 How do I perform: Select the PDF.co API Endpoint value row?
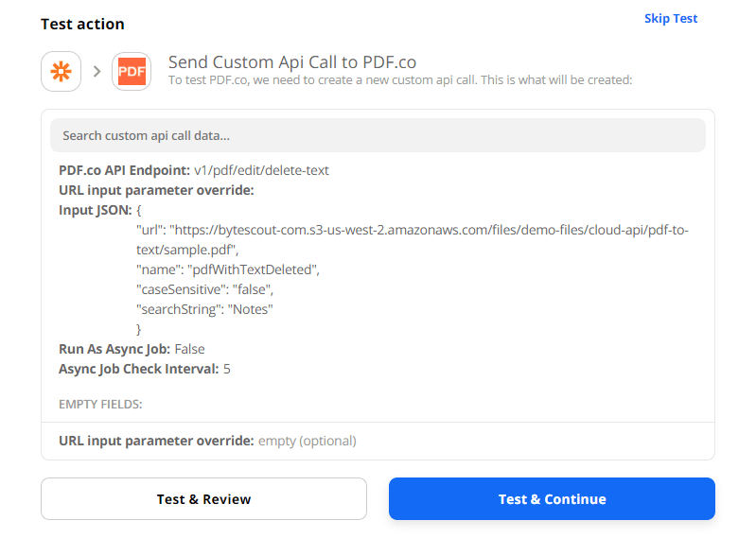point(193,170)
